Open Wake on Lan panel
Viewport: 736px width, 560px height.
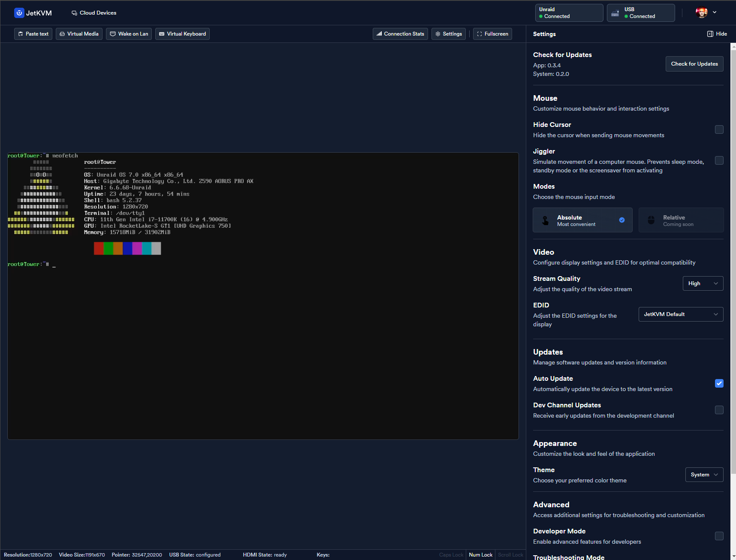pos(129,34)
